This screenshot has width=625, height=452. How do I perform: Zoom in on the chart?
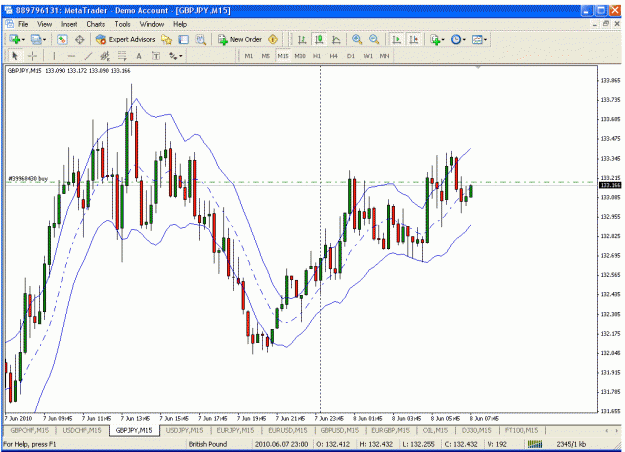coord(357,39)
